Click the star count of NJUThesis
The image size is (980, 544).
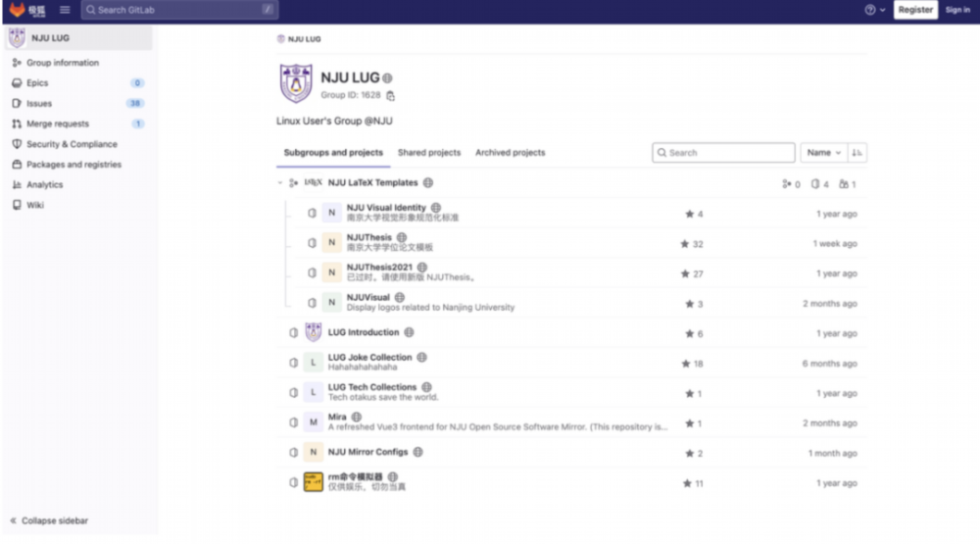click(692, 244)
